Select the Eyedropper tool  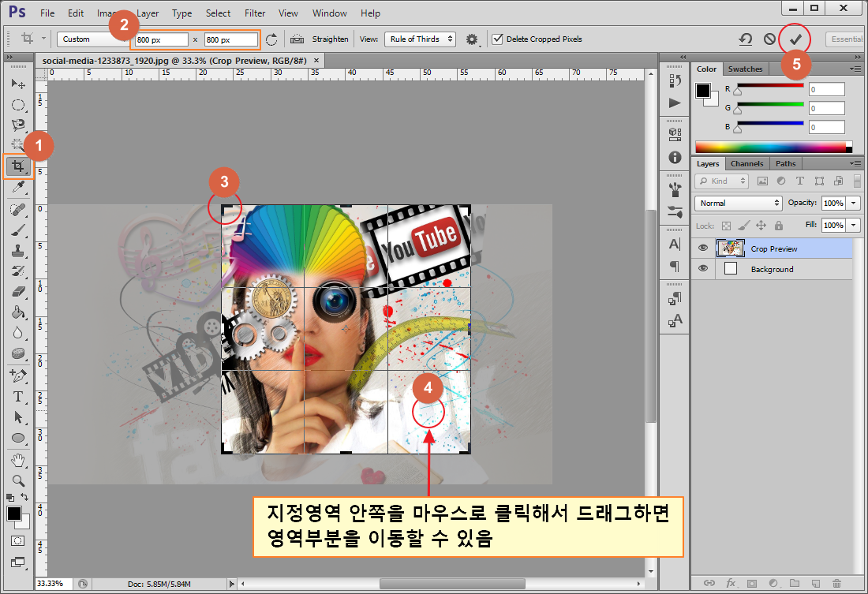click(x=18, y=187)
